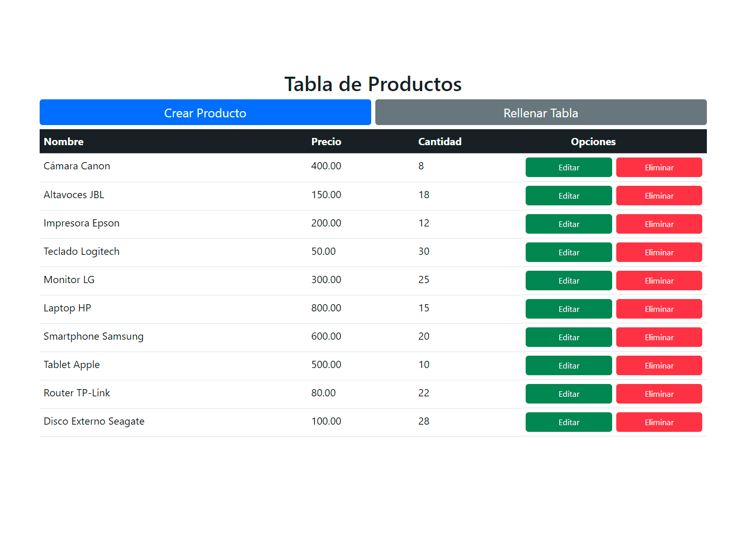Viewport: 746px width, 560px height.
Task: Click the 50.00 price cell
Action: pyautogui.click(x=360, y=252)
